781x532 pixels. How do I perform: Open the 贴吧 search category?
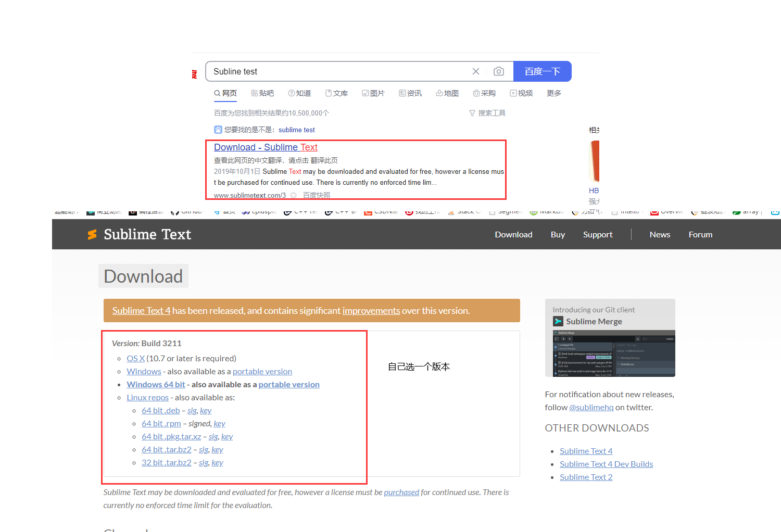[x=262, y=93]
